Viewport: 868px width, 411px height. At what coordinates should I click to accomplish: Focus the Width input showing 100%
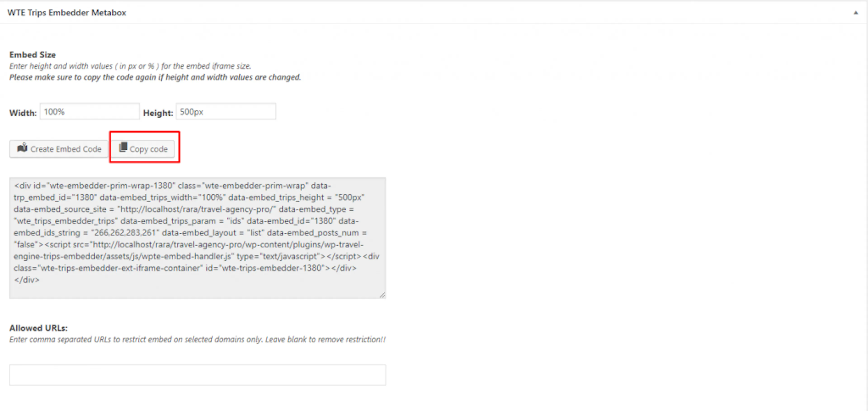[90, 112]
